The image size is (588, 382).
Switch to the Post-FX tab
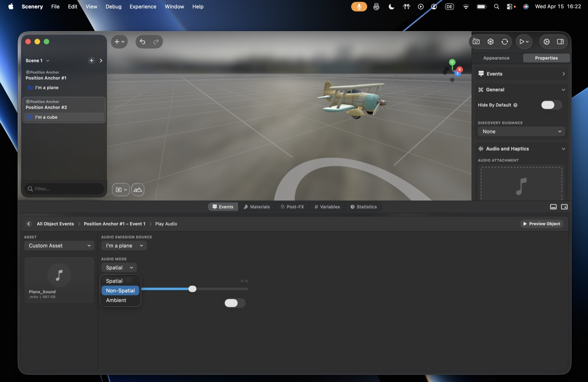pos(292,207)
